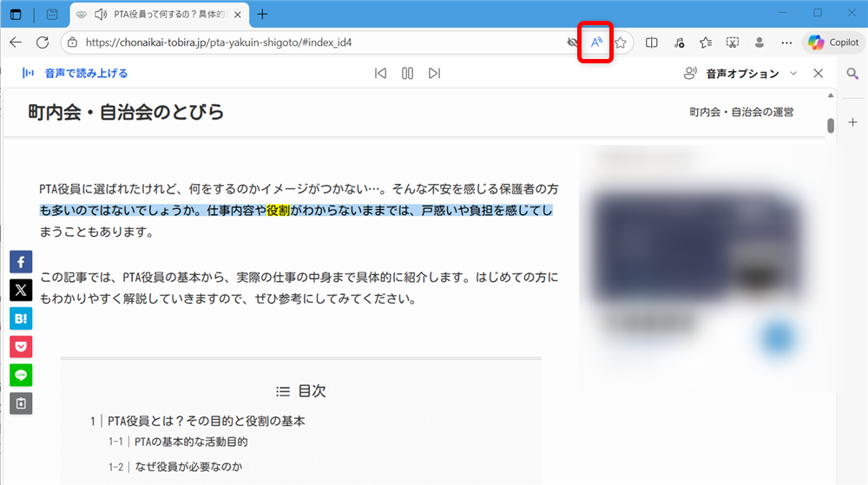This screenshot has width=868, height=485.
Task: Share the article on Facebook
Action: click(21, 262)
